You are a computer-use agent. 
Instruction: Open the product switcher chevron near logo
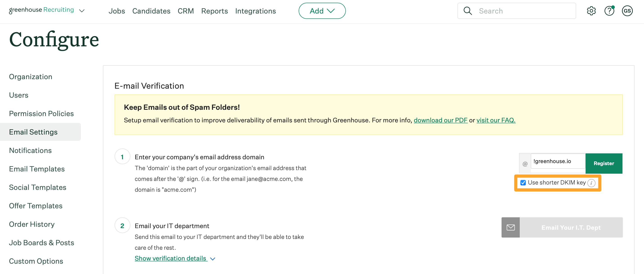pyautogui.click(x=82, y=11)
